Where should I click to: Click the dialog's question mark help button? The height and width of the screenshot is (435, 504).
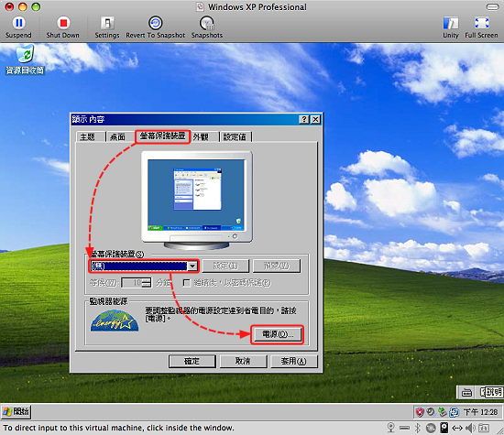[304, 120]
